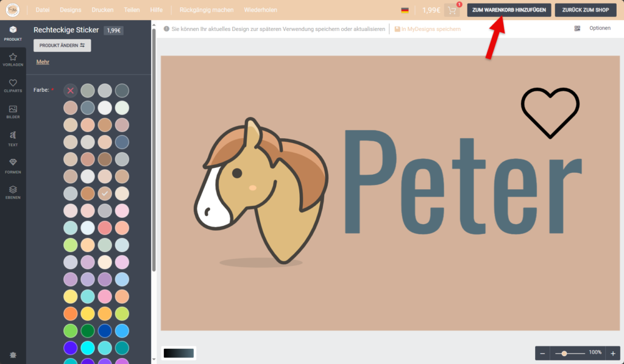Open the Datei menu
The height and width of the screenshot is (364, 624).
point(43,10)
